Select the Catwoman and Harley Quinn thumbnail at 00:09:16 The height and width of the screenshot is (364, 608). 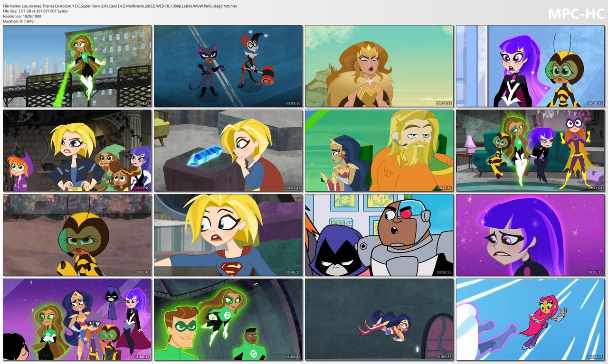228,66
